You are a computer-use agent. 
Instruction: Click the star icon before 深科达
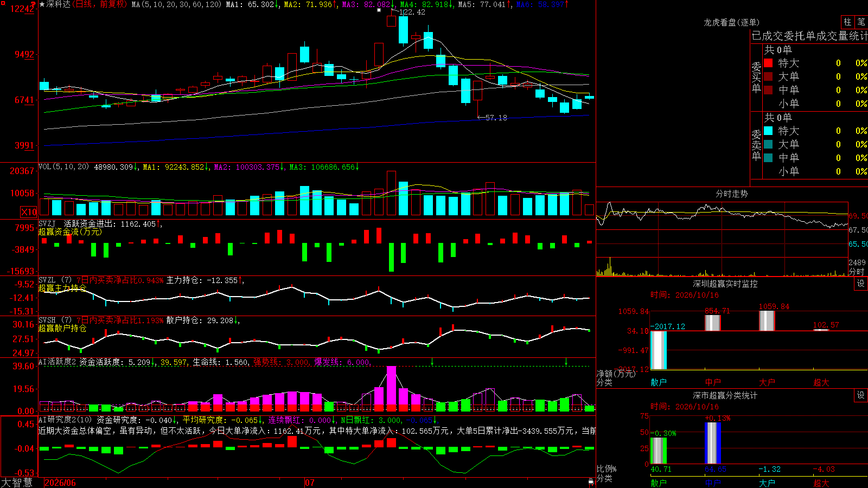(42, 4)
